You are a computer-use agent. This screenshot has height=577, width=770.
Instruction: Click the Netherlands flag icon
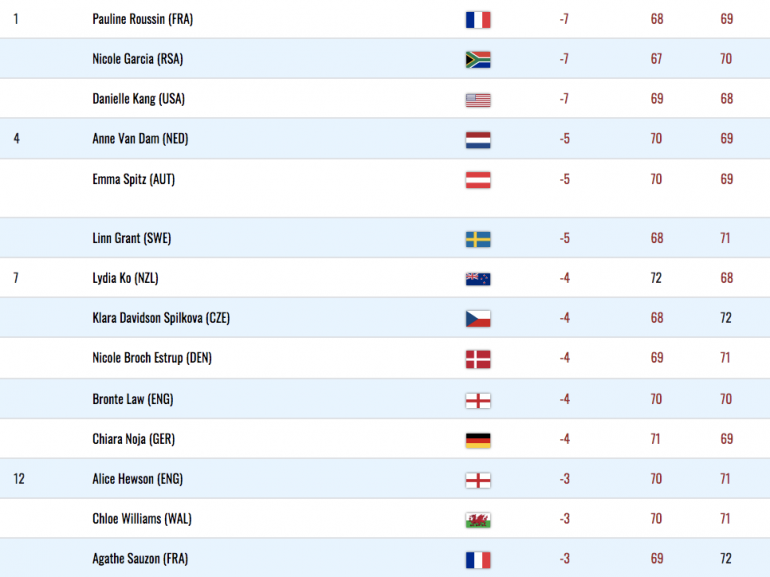(x=478, y=140)
